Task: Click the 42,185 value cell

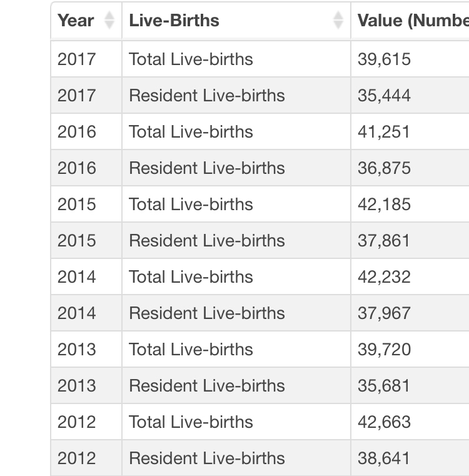Action: [x=384, y=205]
